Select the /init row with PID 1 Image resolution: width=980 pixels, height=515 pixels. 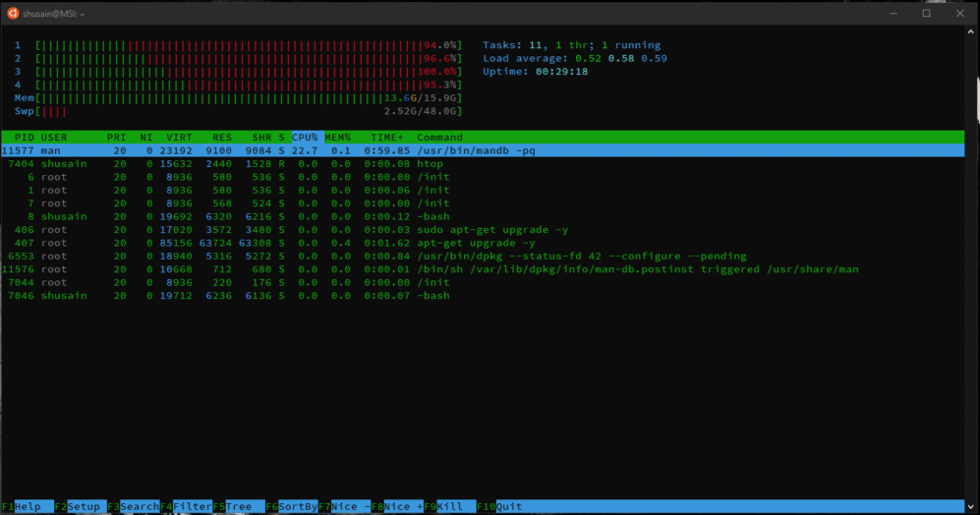point(483,190)
